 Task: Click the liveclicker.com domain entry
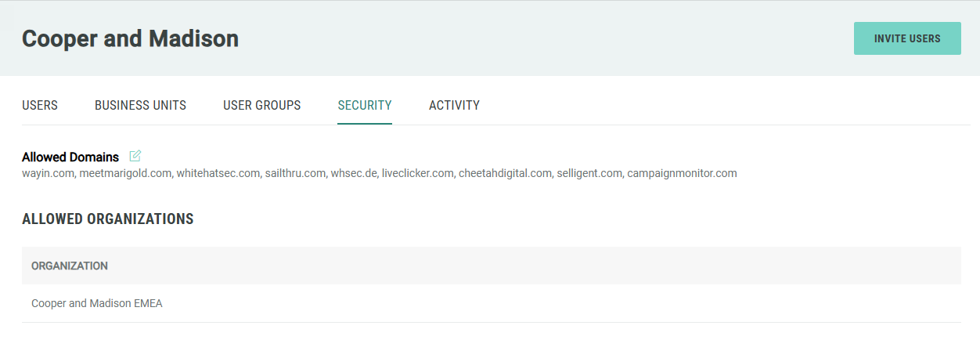pyautogui.click(x=417, y=173)
